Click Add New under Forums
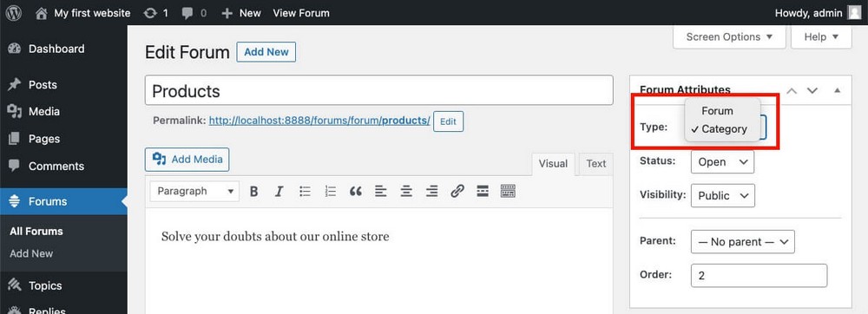Image resolution: width=868 pixels, height=314 pixels. tap(31, 254)
